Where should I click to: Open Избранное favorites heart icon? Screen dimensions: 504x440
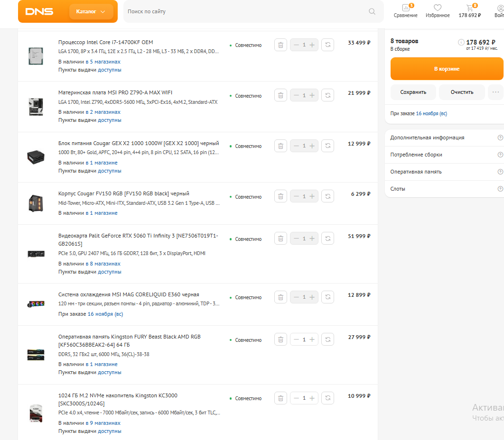coord(438,11)
